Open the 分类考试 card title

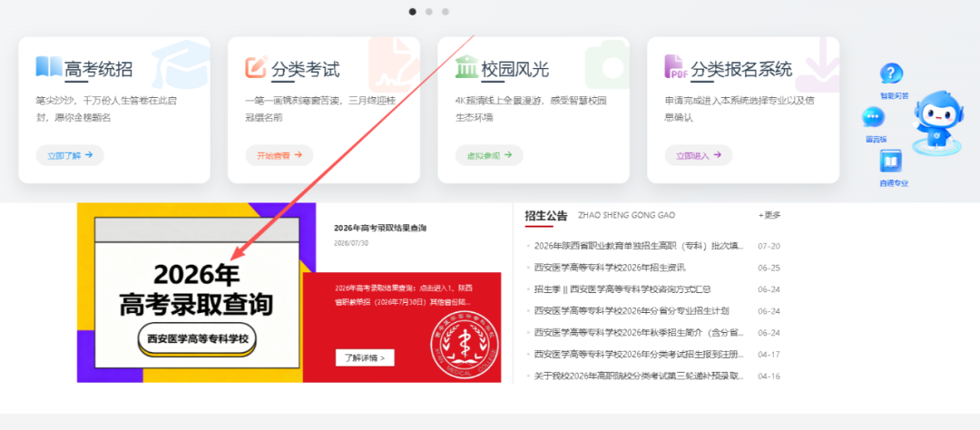(306, 69)
